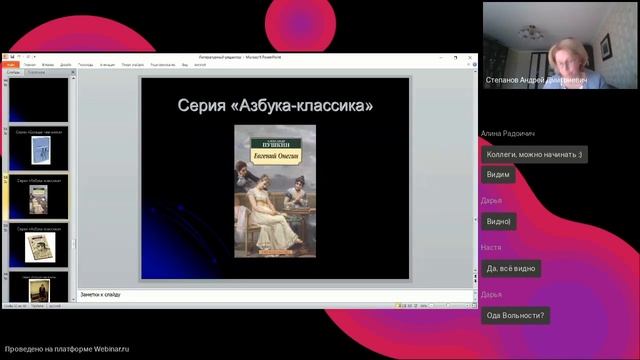Select the Евгений Онегин book cover image

(275, 191)
